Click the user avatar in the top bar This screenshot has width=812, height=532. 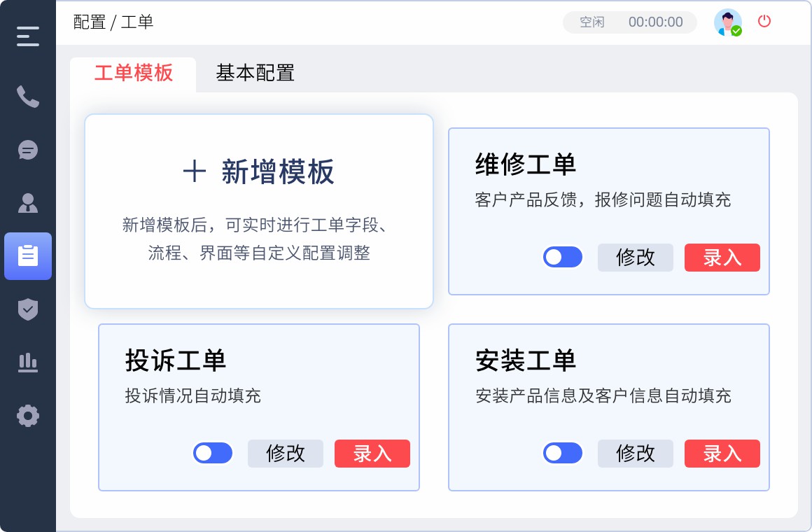(728, 22)
